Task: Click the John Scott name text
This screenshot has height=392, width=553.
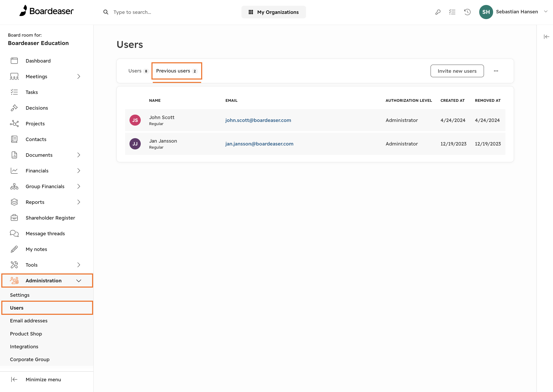Action: [x=162, y=117]
